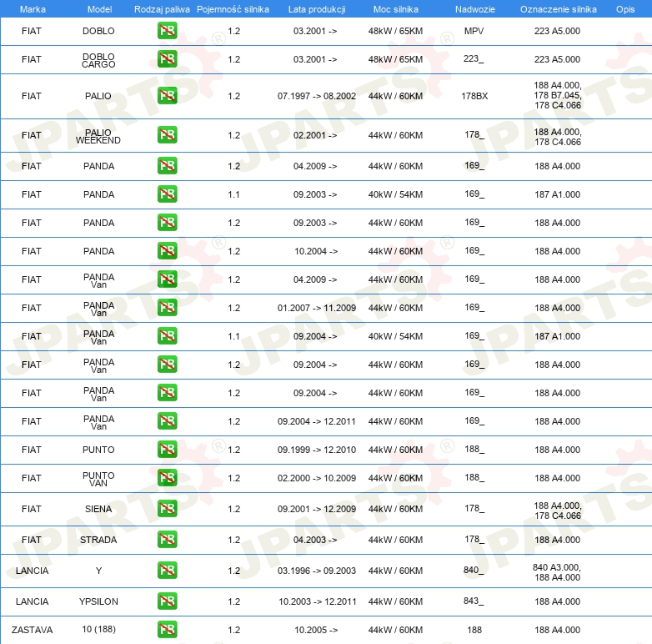Click fuel icon in FIAT SIENA row

tap(167, 508)
